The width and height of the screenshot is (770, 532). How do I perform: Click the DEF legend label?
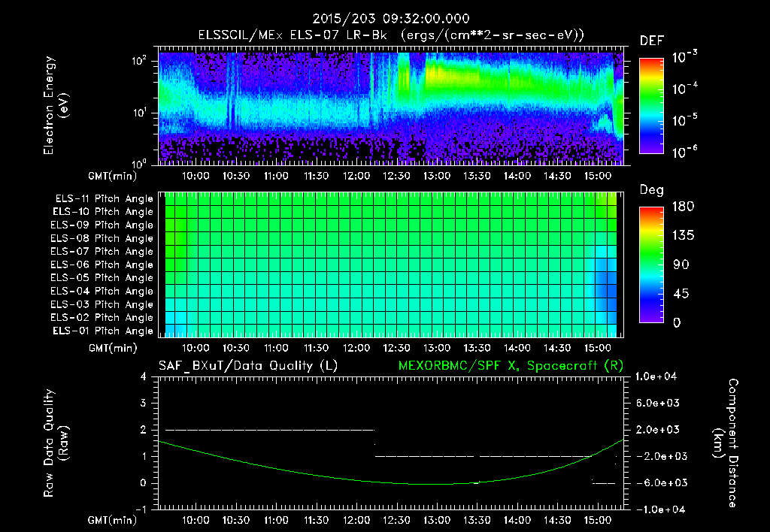[652, 41]
